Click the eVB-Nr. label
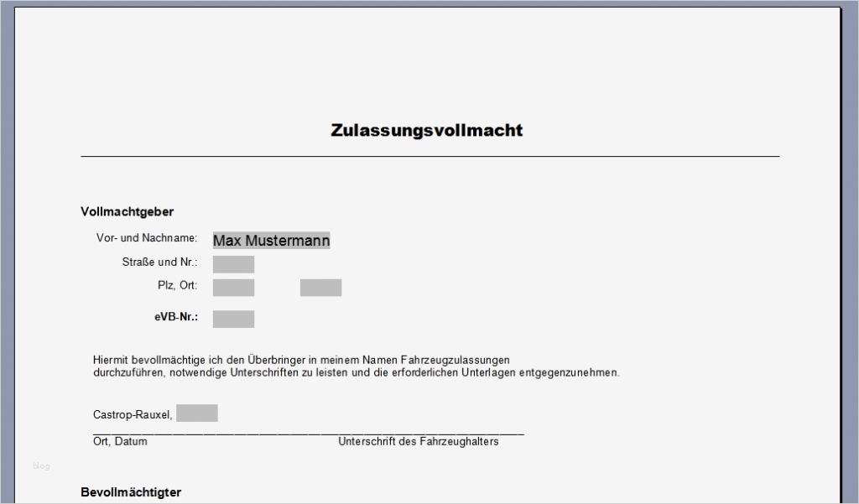Image resolution: width=859 pixels, height=504 pixels. (176, 317)
